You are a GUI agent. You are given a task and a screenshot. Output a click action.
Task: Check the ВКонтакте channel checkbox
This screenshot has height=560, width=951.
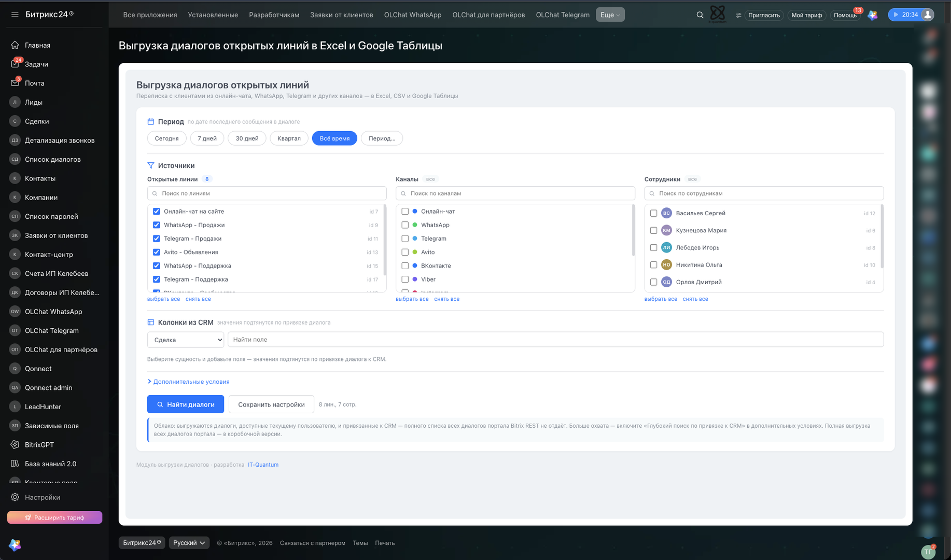405,265
